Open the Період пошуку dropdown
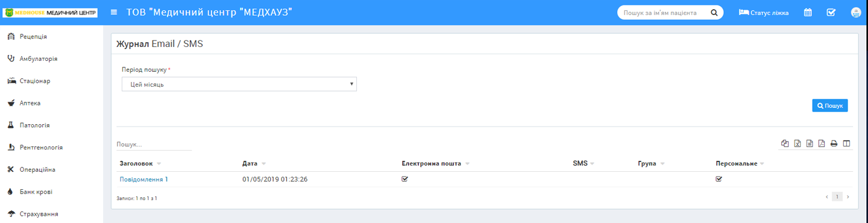Viewport: 868px width, 223px height. (x=239, y=84)
